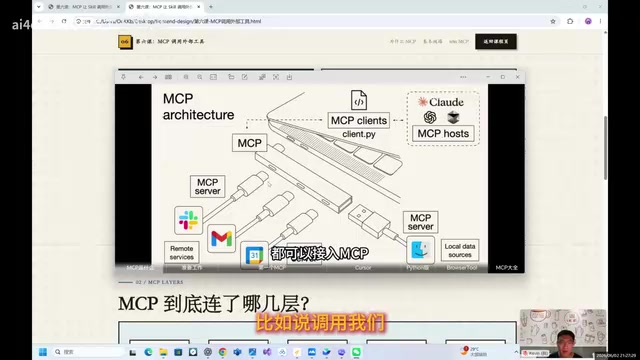Reload the current page

click(64, 21)
